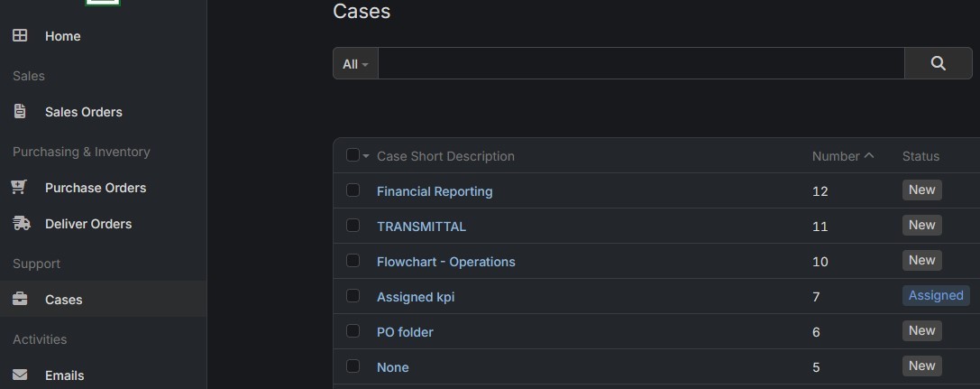Image resolution: width=980 pixels, height=389 pixels.
Task: Open the Assigned kpi case link
Action: coord(416,297)
